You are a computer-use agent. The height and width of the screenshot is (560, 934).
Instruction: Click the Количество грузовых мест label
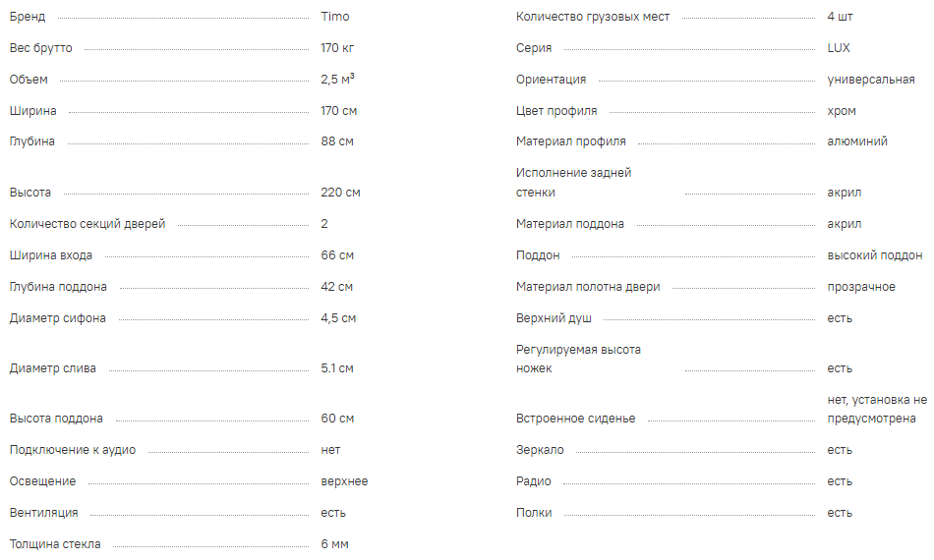click(x=593, y=17)
